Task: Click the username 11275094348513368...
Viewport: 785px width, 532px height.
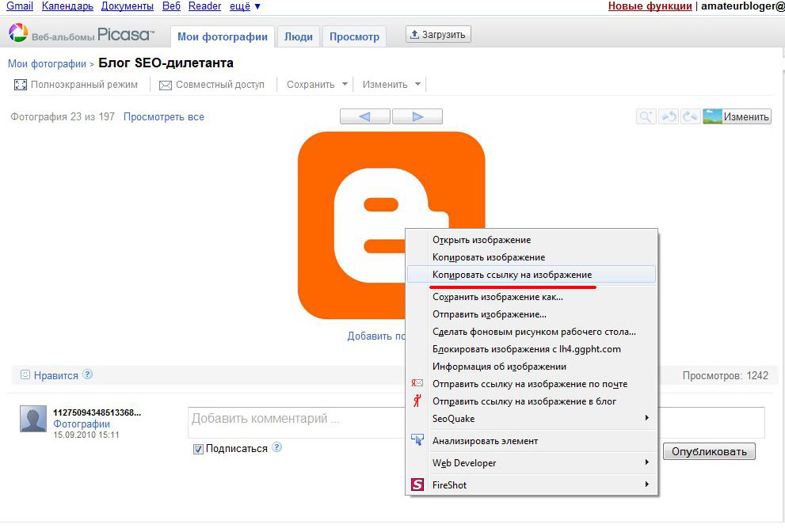Action: (x=97, y=412)
